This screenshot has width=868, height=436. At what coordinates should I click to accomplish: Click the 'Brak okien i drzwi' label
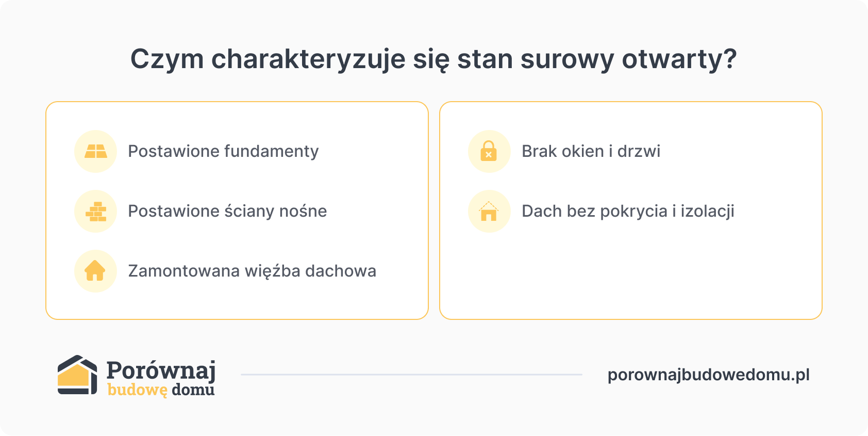(x=591, y=151)
